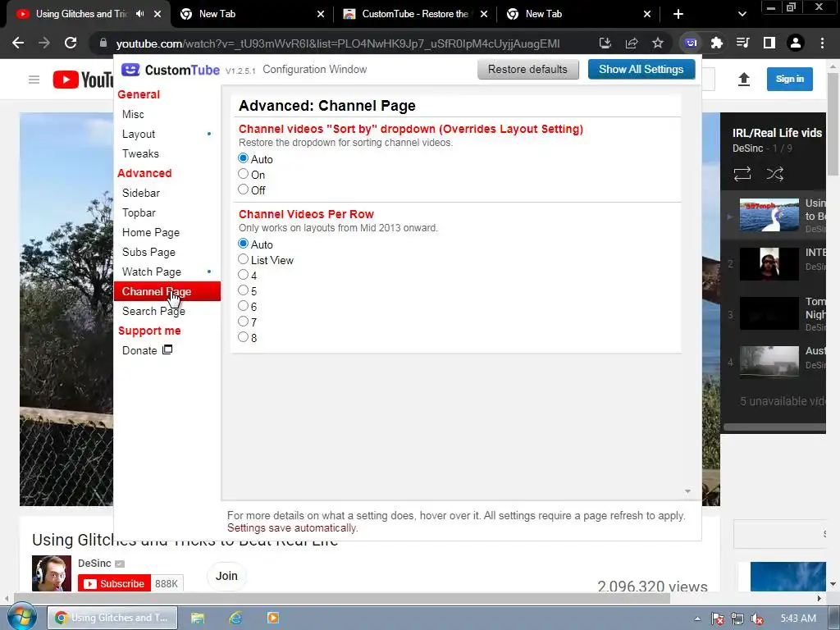Image resolution: width=840 pixels, height=630 pixels.
Task: Select Auto for Channel Videos Per Row
Action: [x=243, y=243]
